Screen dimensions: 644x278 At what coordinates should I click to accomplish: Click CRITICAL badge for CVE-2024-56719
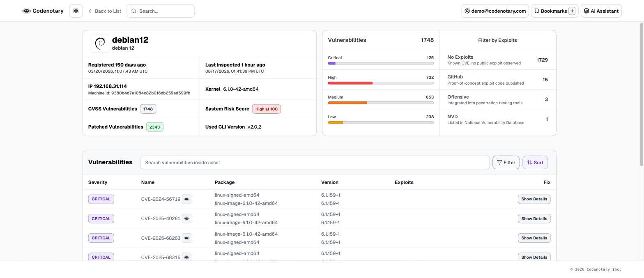click(x=101, y=199)
